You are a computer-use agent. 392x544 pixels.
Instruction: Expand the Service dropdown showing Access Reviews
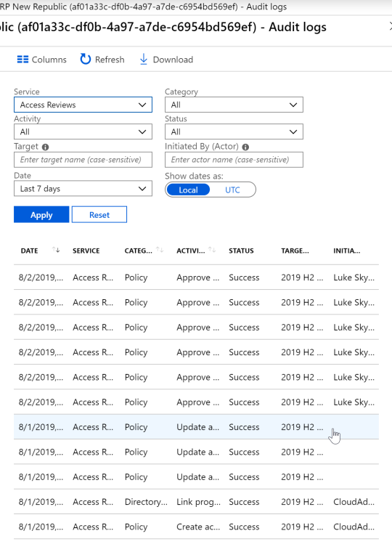83,105
